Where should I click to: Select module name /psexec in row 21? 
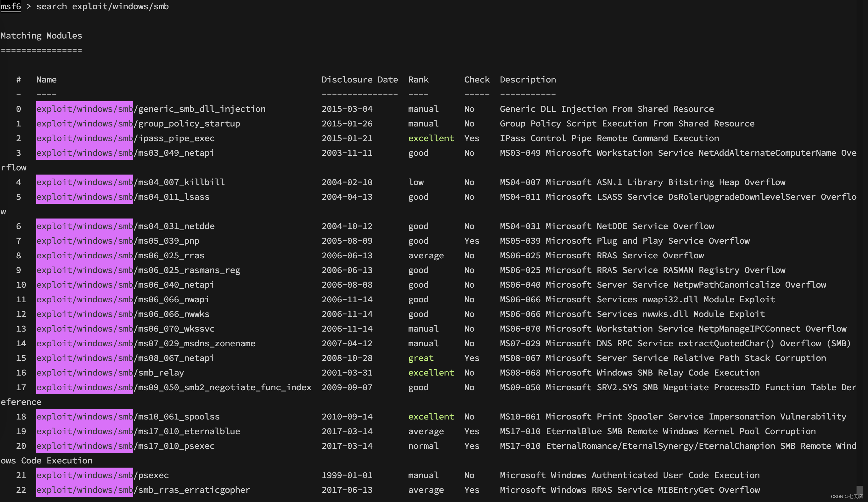(x=151, y=475)
